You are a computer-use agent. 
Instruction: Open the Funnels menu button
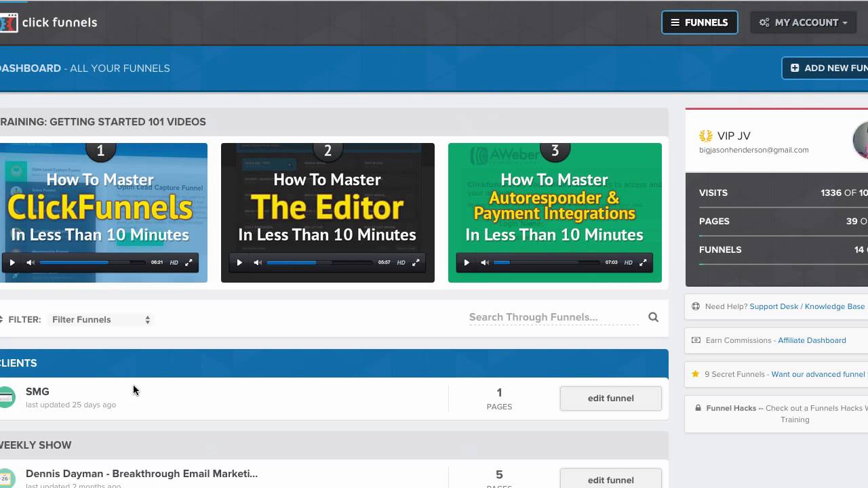coord(700,22)
